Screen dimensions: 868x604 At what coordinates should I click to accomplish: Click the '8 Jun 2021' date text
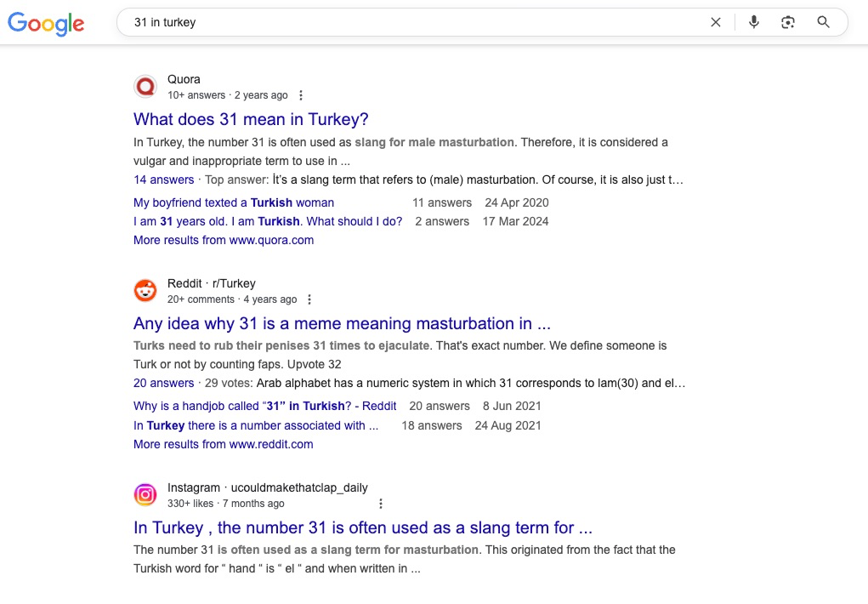click(x=512, y=406)
